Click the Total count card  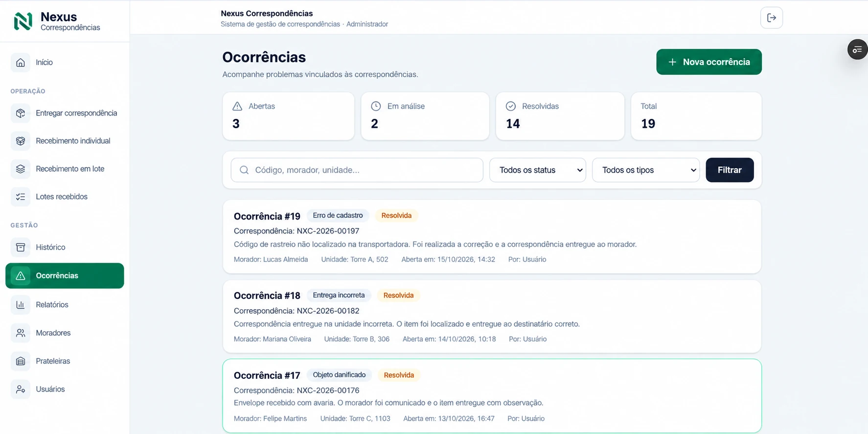point(696,116)
